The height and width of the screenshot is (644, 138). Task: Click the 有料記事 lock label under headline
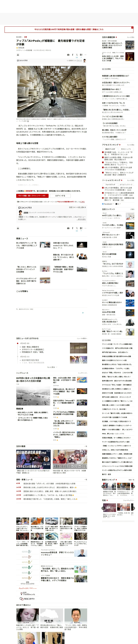pos(20,48)
